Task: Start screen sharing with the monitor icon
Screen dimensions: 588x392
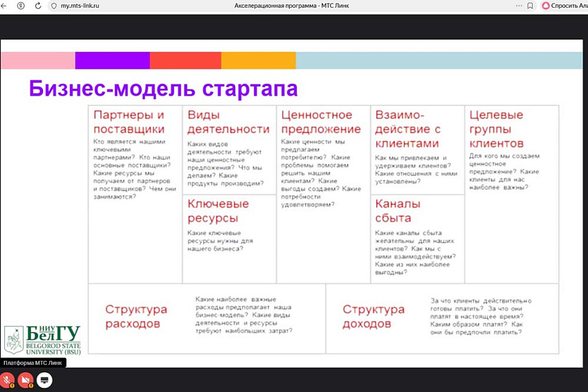Action: (x=45, y=380)
